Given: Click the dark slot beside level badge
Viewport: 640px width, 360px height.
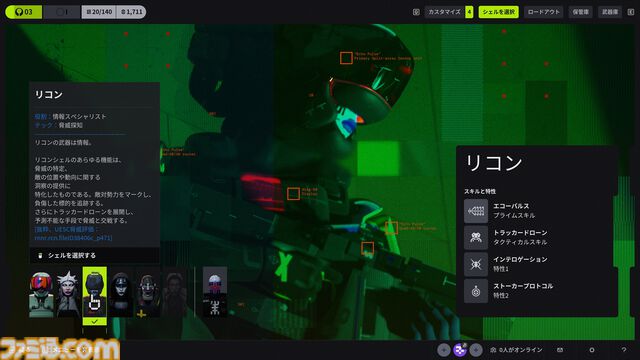Looking at the screenshot, I should [x=62, y=12].
